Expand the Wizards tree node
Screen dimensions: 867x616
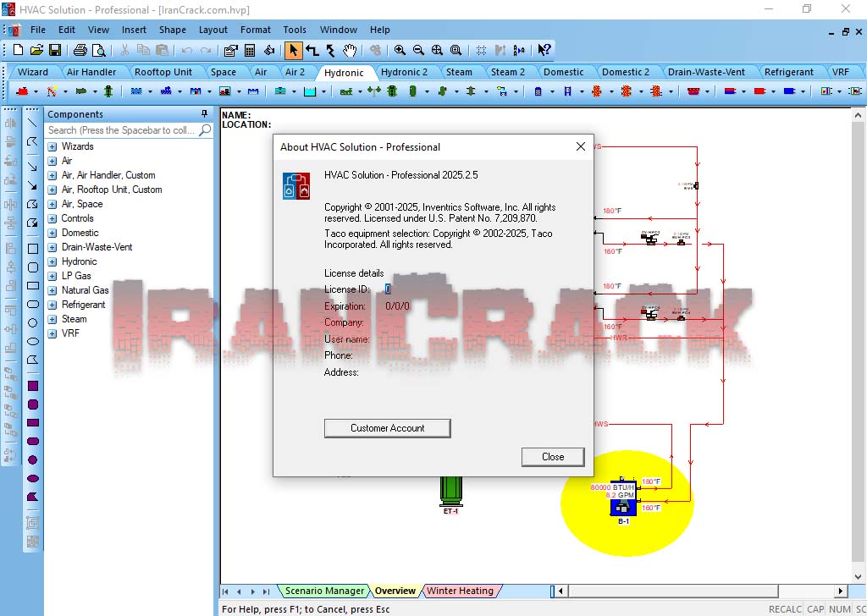[52, 147]
